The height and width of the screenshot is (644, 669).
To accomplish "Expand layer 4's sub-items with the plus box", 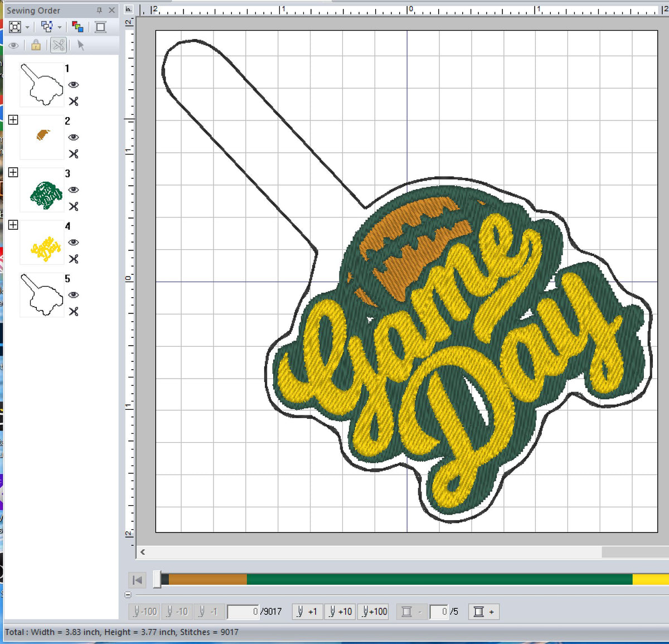I will coord(13,225).
